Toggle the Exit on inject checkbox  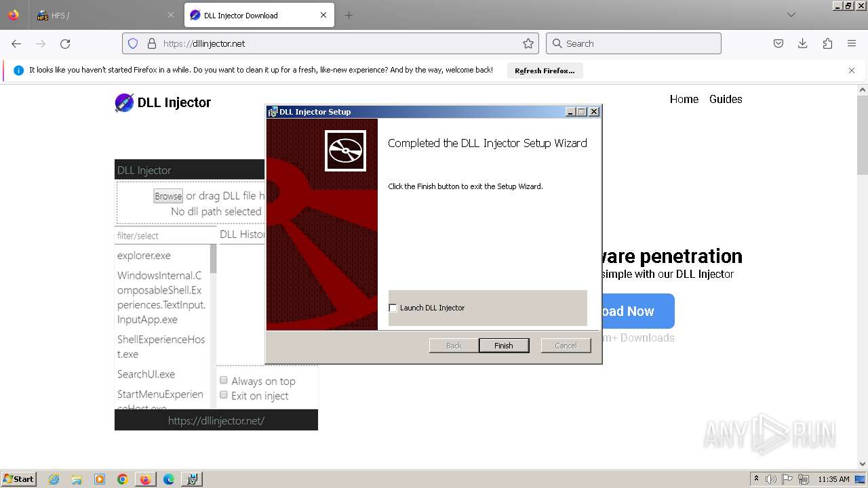tap(223, 395)
